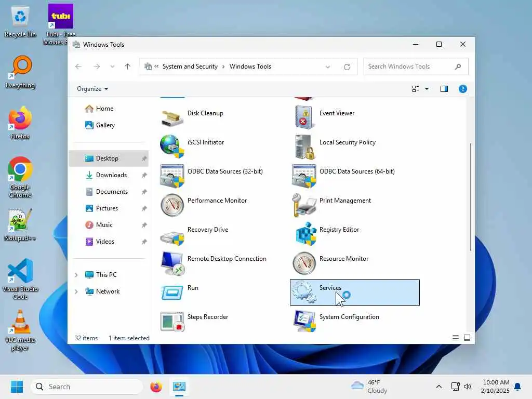532x399 pixels.
Task: Select the Registry Editor icon
Action: click(x=305, y=234)
